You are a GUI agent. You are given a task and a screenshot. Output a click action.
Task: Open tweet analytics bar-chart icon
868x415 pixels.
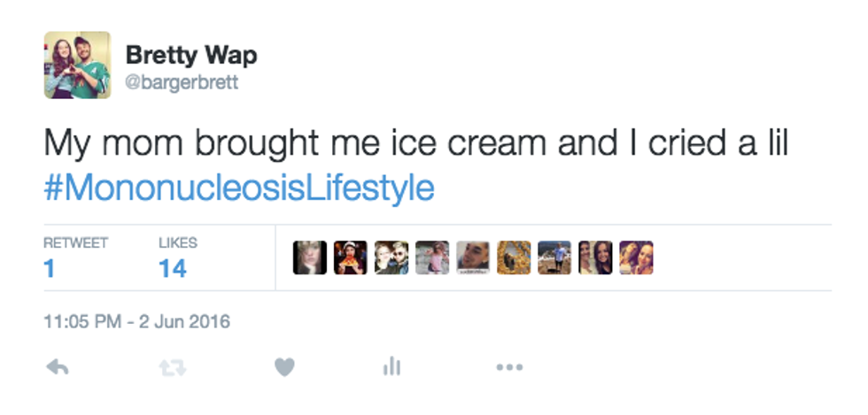(391, 367)
